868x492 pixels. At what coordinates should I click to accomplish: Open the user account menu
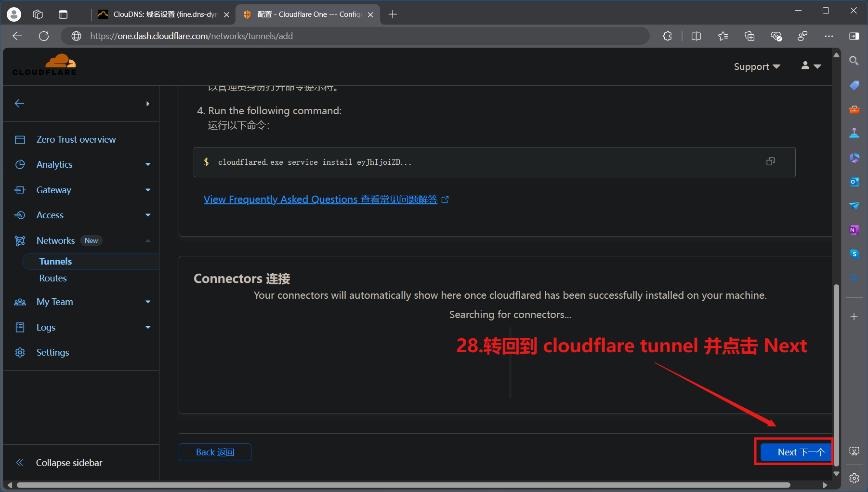[x=811, y=66]
